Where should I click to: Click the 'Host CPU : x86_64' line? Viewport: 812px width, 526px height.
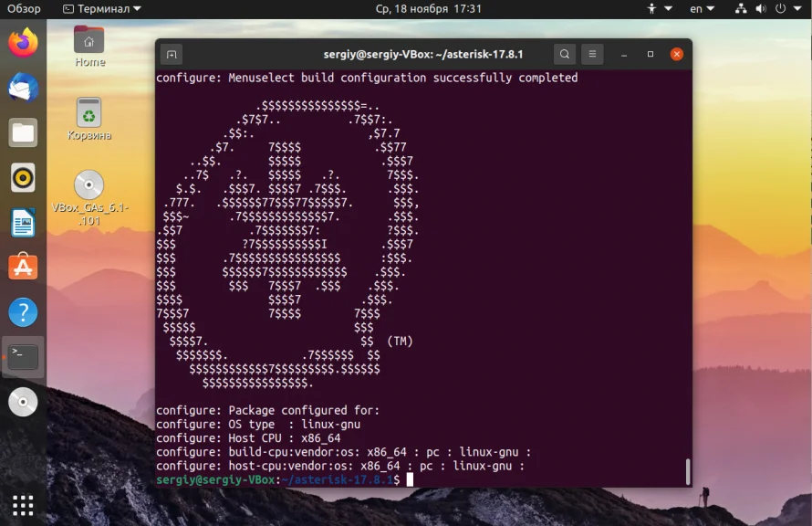pyautogui.click(x=248, y=438)
